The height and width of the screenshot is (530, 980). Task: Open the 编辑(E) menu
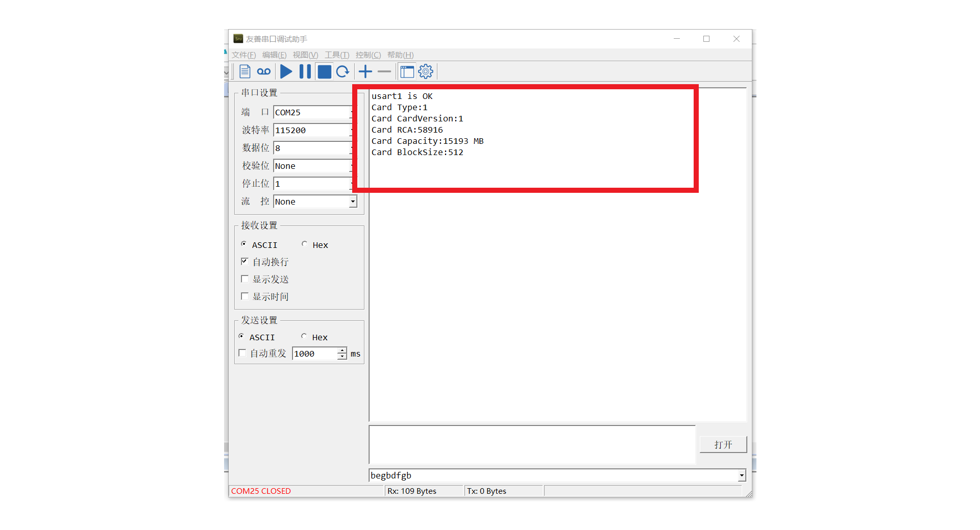(x=274, y=55)
